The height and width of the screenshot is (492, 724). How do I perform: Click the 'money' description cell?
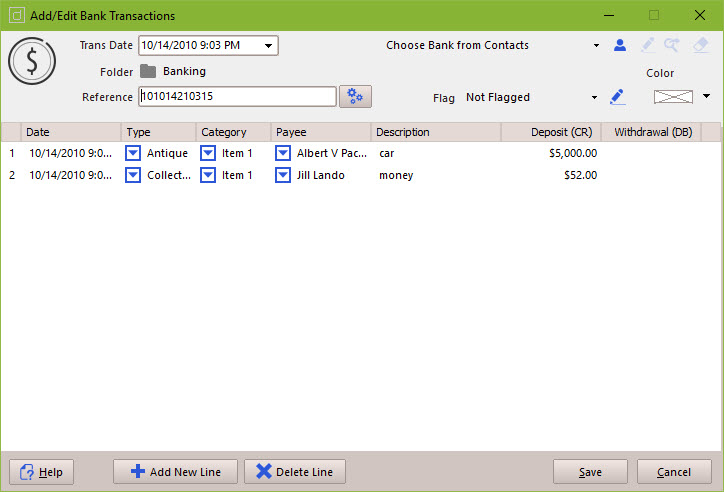(x=436, y=175)
